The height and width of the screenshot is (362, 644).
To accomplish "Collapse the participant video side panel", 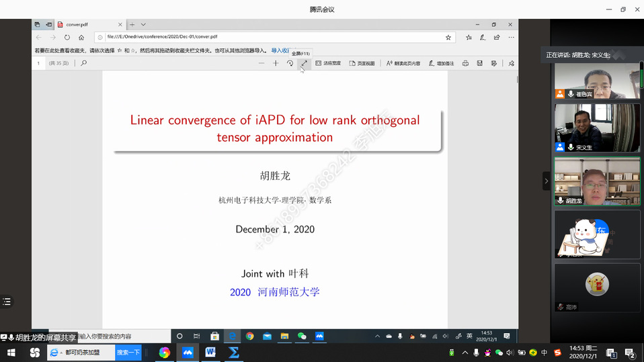I will click(546, 181).
